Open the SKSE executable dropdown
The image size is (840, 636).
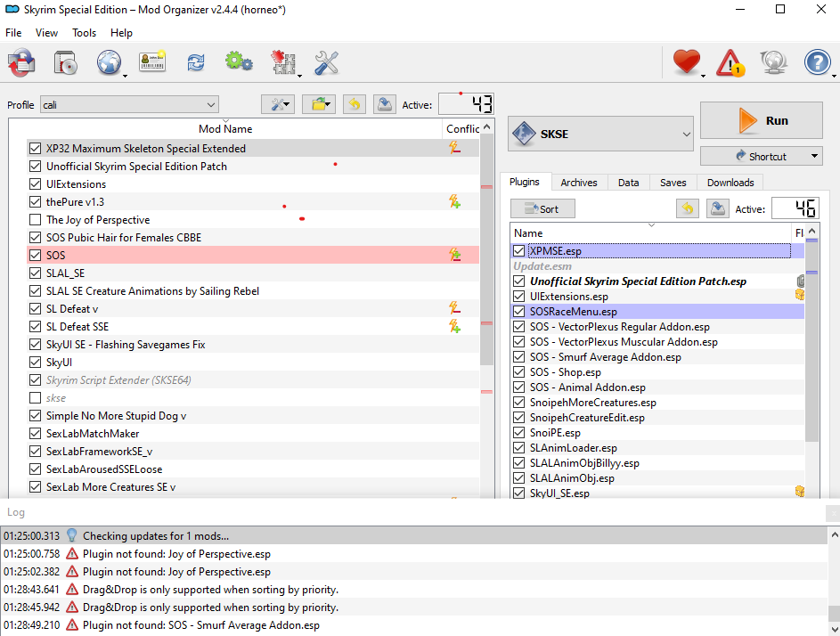pos(600,134)
